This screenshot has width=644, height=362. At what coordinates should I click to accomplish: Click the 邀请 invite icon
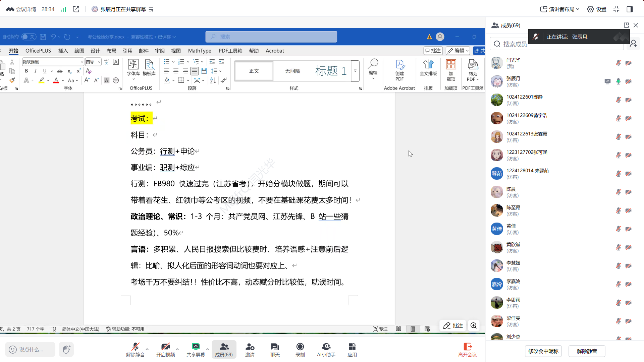click(x=250, y=347)
